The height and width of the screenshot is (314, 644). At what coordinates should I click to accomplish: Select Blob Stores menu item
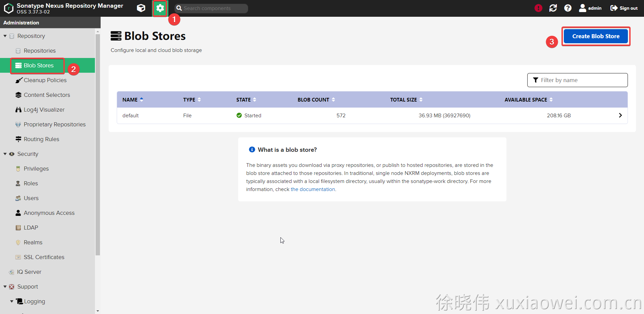(39, 65)
